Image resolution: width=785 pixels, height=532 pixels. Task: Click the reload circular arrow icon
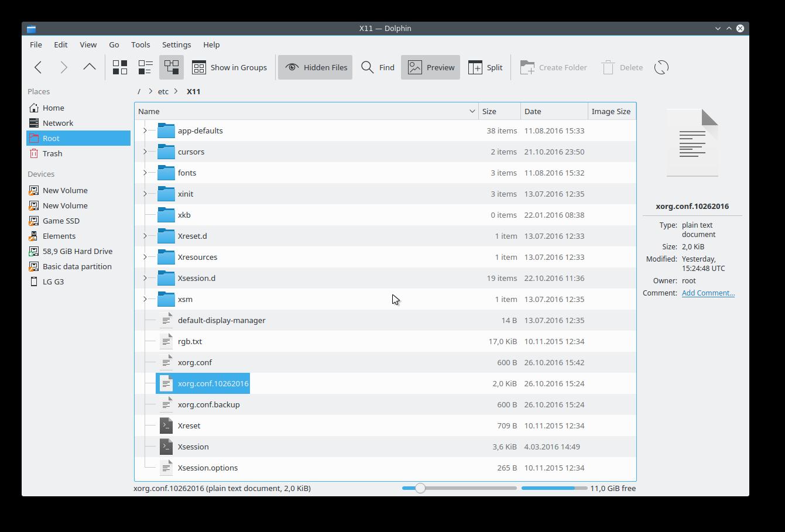tap(661, 67)
